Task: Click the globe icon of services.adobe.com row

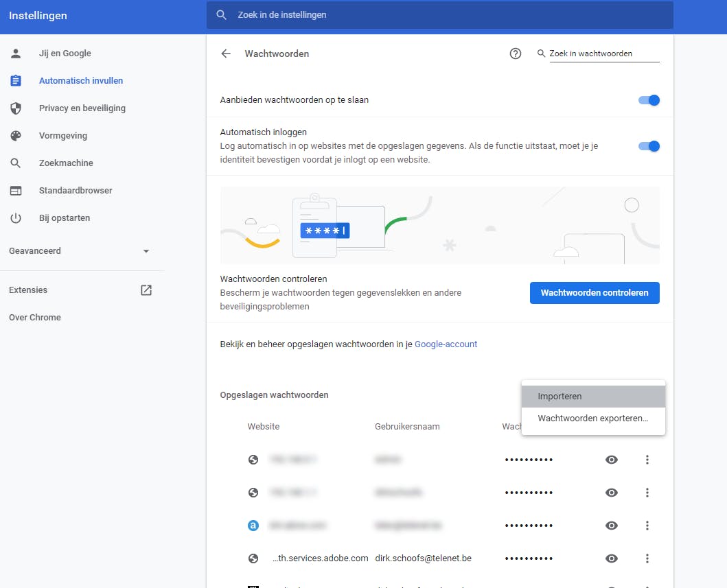Action: [x=253, y=558]
